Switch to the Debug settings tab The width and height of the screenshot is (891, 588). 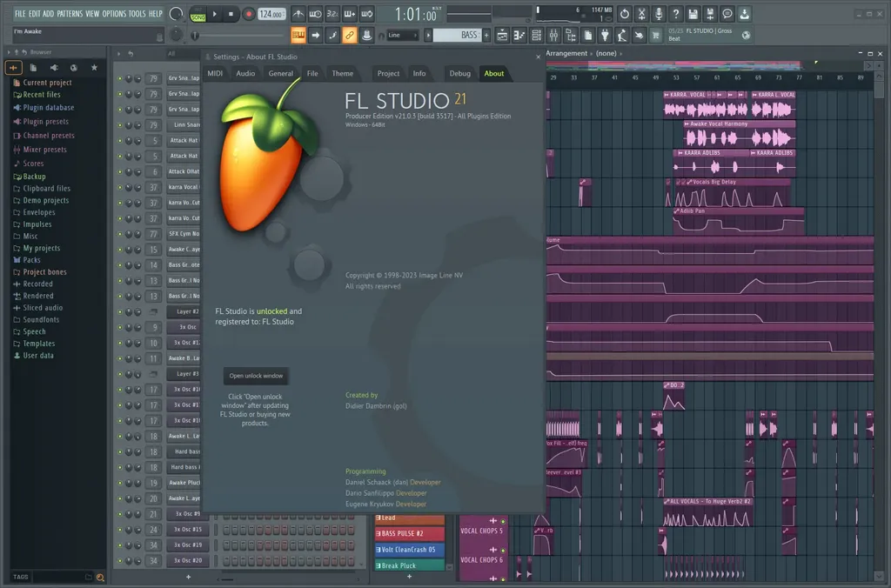coord(459,73)
